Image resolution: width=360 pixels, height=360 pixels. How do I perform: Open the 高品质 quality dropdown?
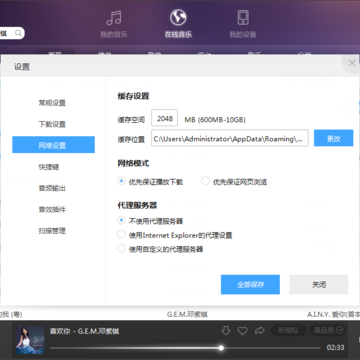[327, 330]
